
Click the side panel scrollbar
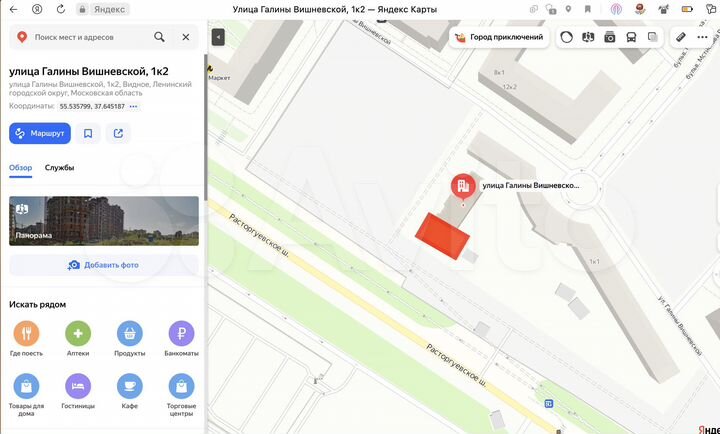pos(206,129)
